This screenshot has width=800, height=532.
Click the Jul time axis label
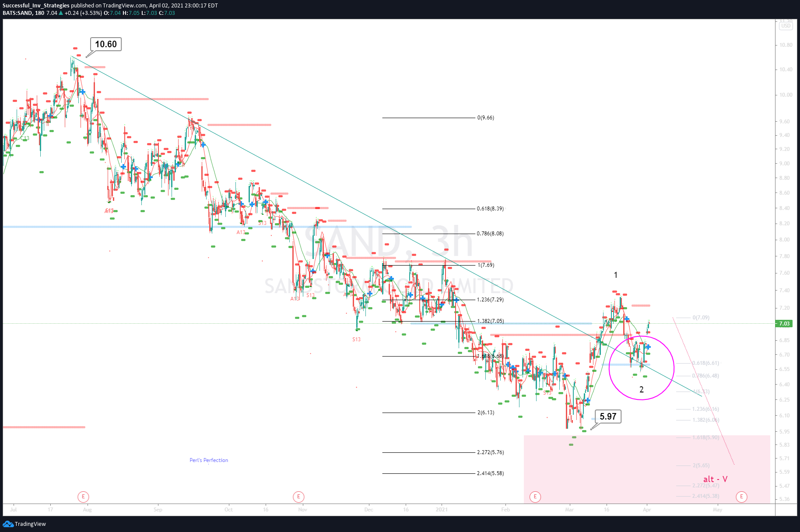point(14,510)
